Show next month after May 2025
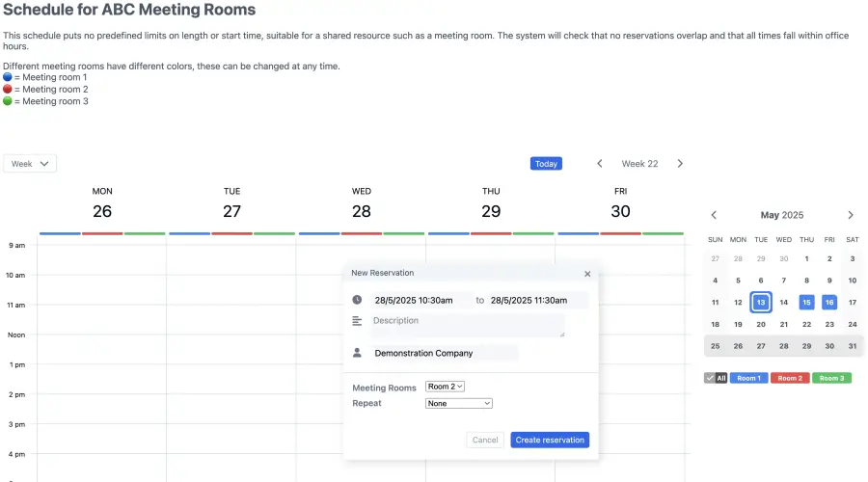The width and height of the screenshot is (868, 482). coord(851,215)
